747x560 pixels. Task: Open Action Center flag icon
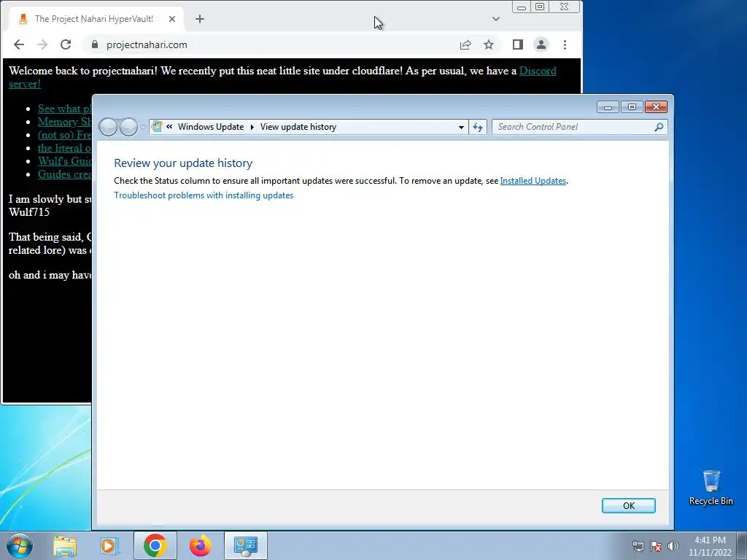(x=656, y=546)
